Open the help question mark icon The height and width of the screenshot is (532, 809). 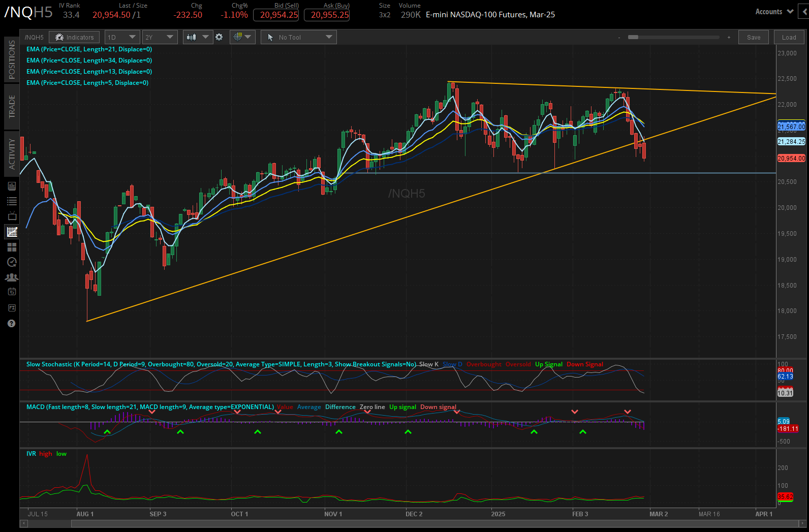(x=12, y=324)
